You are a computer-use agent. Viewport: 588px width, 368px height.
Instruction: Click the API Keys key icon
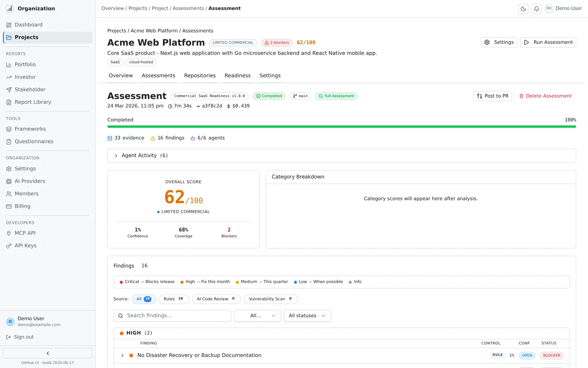click(9, 246)
